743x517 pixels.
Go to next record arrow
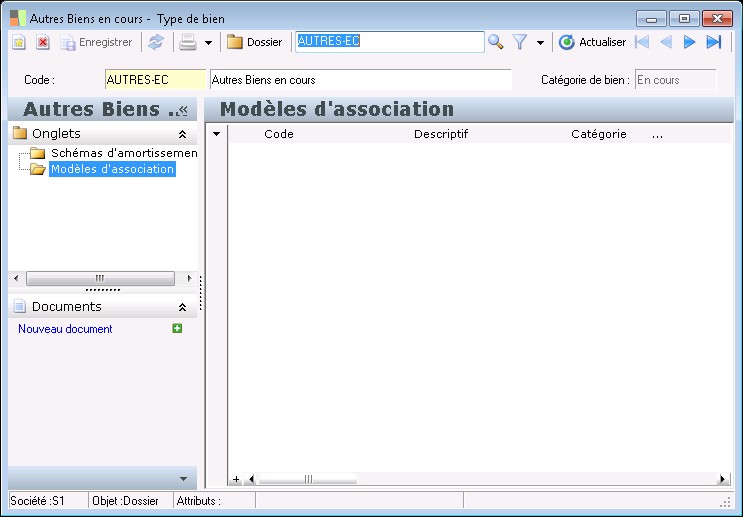pos(689,42)
